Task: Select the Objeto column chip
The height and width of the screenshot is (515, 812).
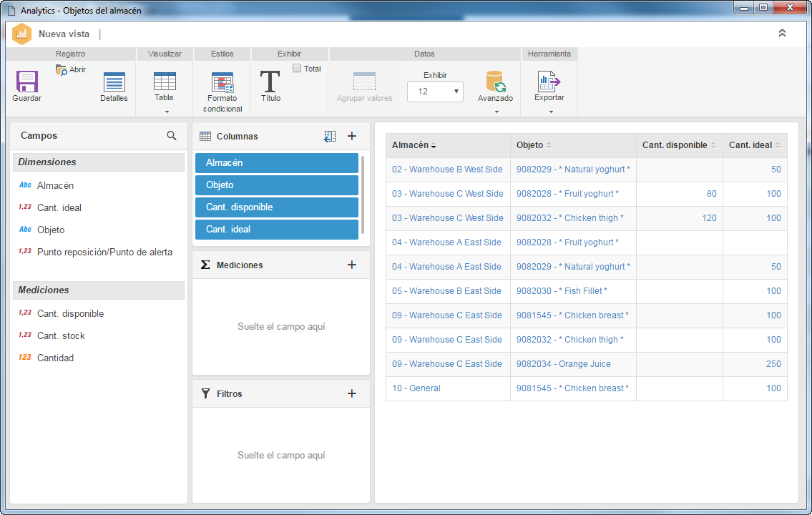Action: [x=277, y=185]
